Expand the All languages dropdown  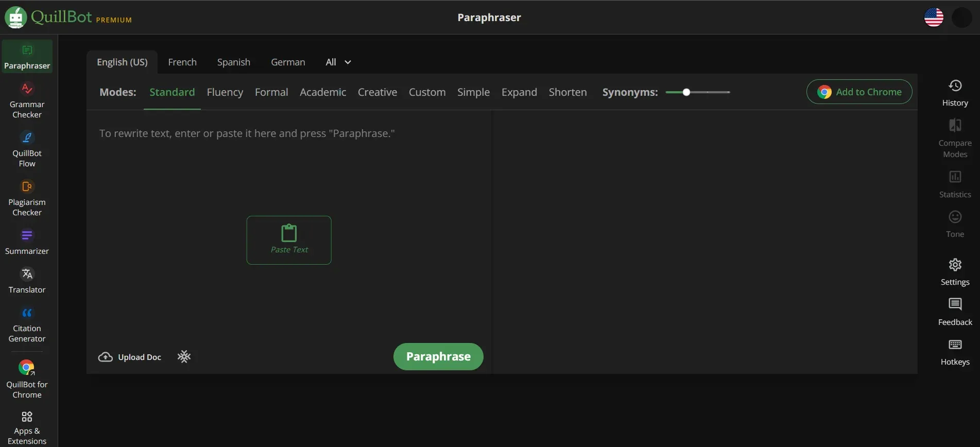pos(338,62)
